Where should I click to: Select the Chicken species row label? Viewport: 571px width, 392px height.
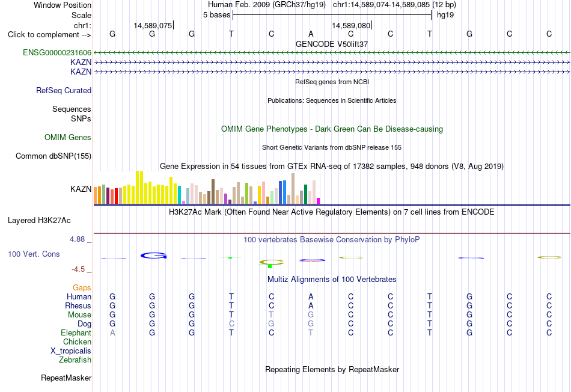point(77,341)
